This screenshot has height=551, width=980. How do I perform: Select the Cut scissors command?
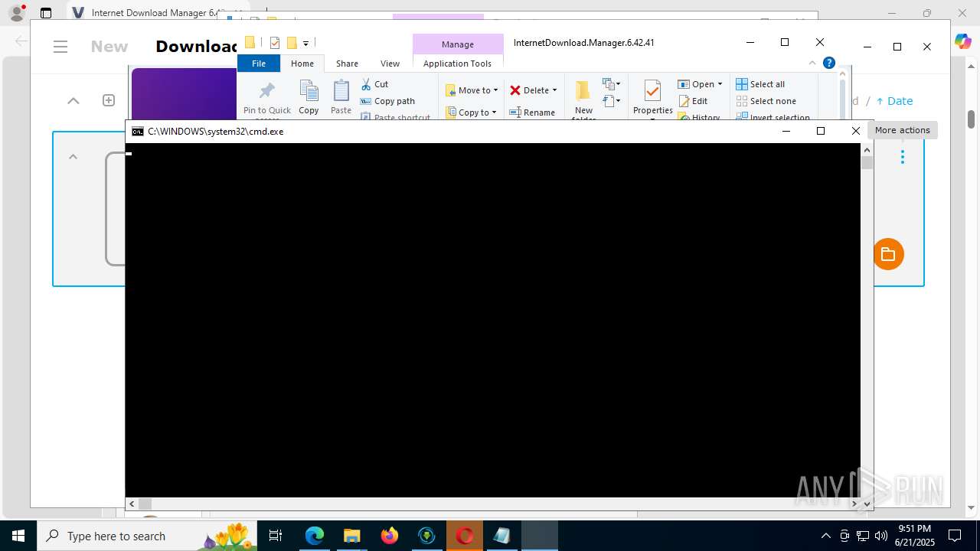375,84
